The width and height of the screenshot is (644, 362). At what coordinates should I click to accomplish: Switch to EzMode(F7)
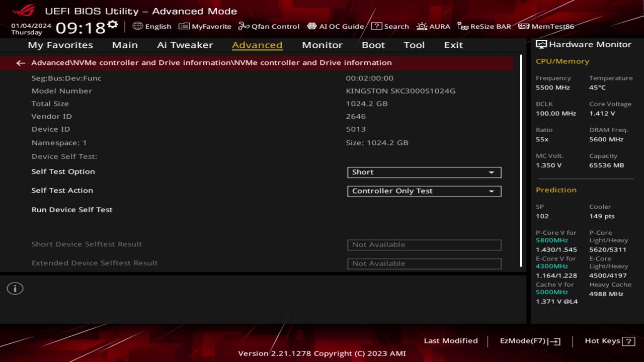tap(530, 341)
